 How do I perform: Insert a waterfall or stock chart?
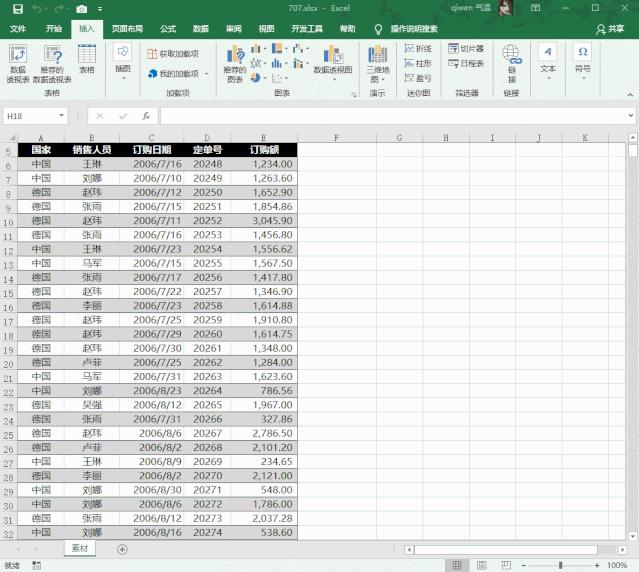coord(300,49)
